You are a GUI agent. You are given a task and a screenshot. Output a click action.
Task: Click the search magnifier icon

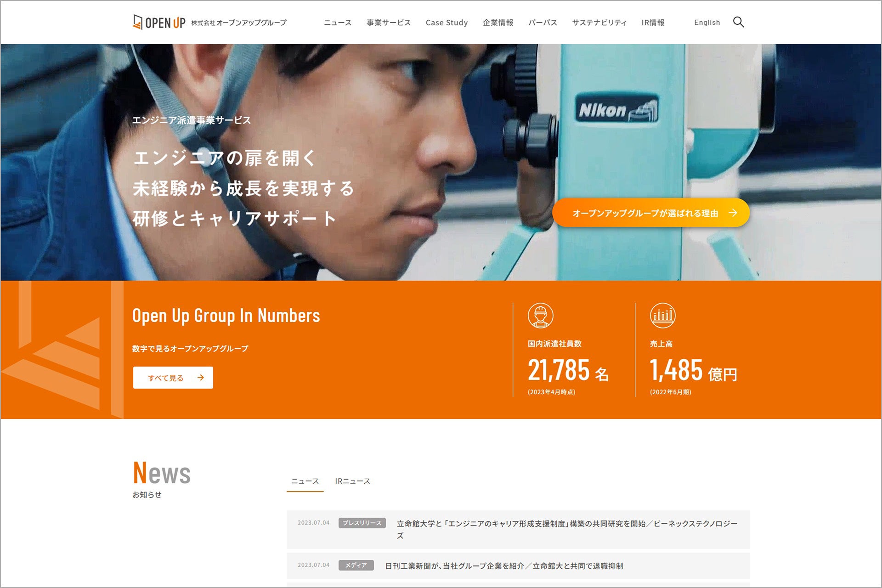coord(738,22)
